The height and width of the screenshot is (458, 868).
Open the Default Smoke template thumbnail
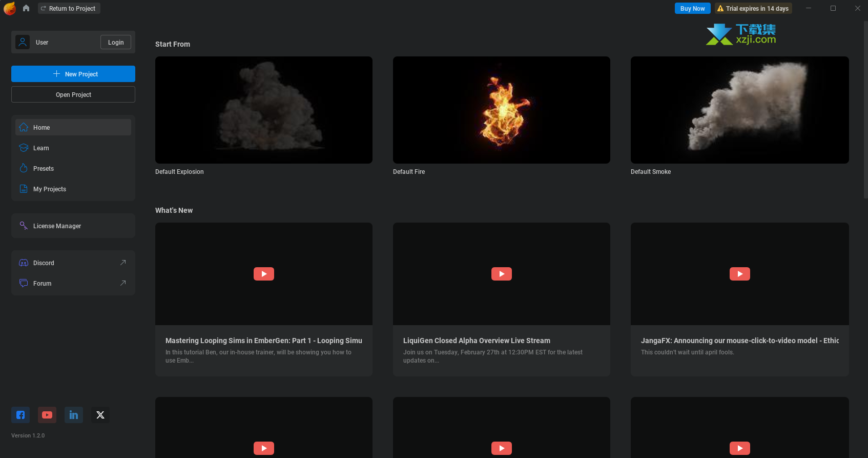click(740, 110)
